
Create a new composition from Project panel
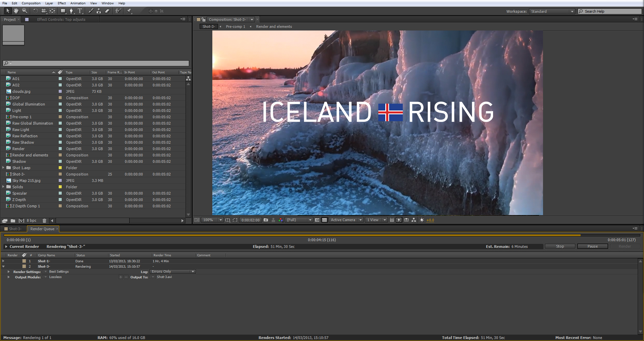[21, 221]
